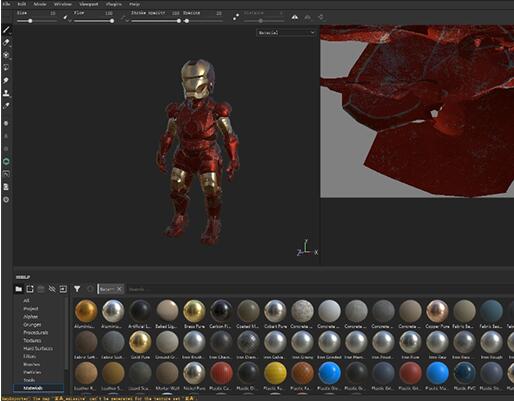The width and height of the screenshot is (514, 401).
Task: Select the All shelf category
Action: click(x=26, y=301)
